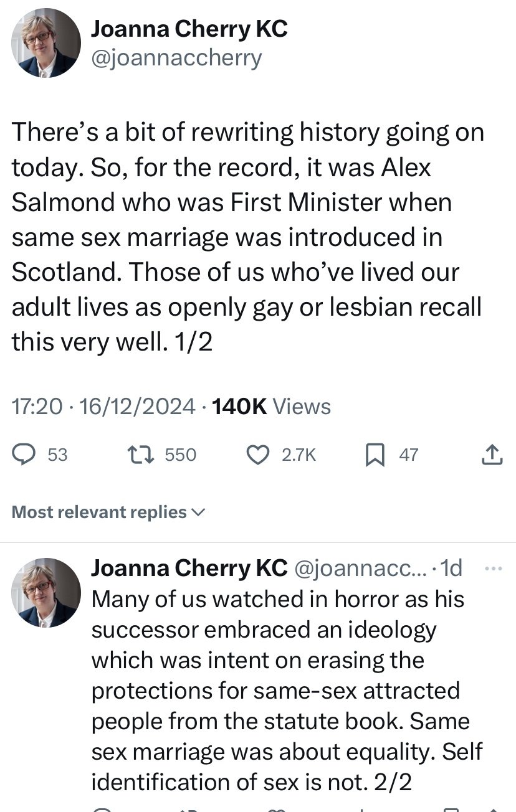
Task: Bookmark the tweet with the bookmark icon
Action: point(375,456)
